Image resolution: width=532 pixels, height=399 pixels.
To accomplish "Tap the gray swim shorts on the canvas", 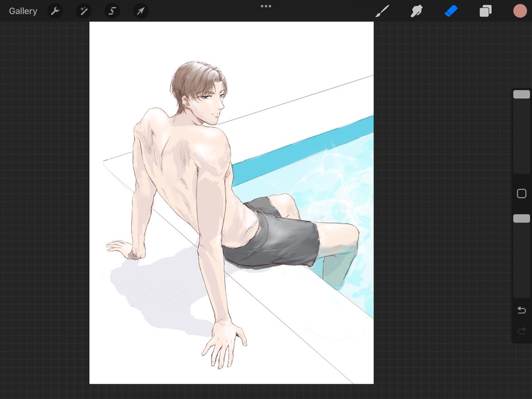I will (x=277, y=237).
